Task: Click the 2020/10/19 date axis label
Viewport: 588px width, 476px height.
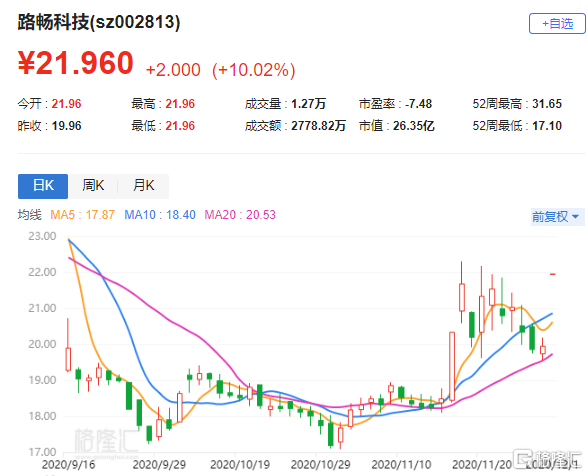Action: click(240, 465)
